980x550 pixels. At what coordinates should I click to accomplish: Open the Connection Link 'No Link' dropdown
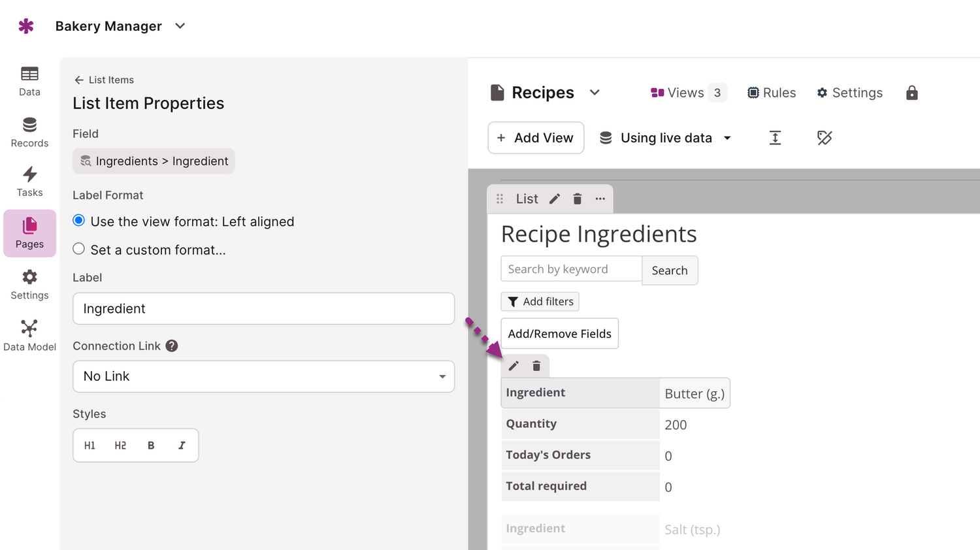(263, 376)
